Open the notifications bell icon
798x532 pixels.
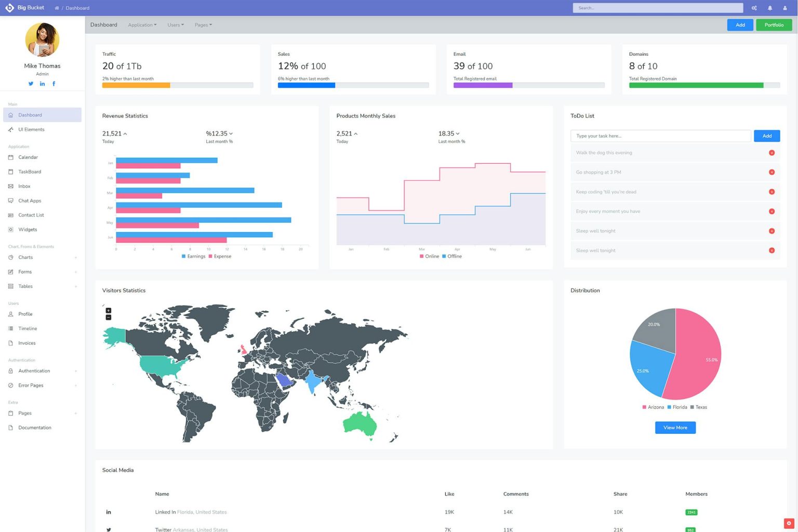pyautogui.click(x=769, y=8)
